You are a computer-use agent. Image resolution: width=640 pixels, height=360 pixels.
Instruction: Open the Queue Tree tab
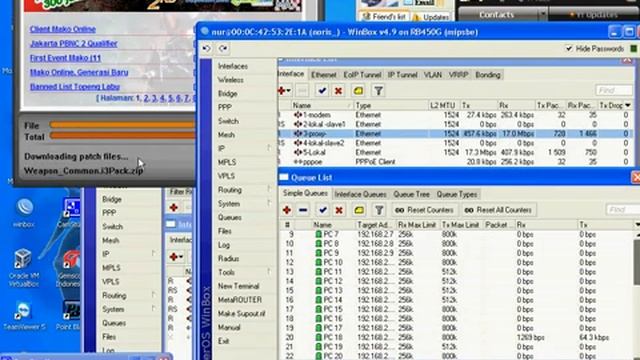[411, 195]
